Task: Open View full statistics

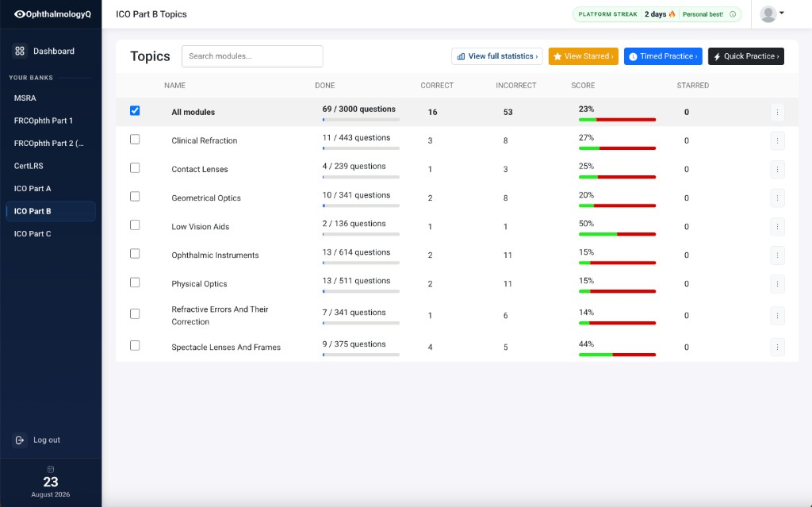Action: coord(497,56)
